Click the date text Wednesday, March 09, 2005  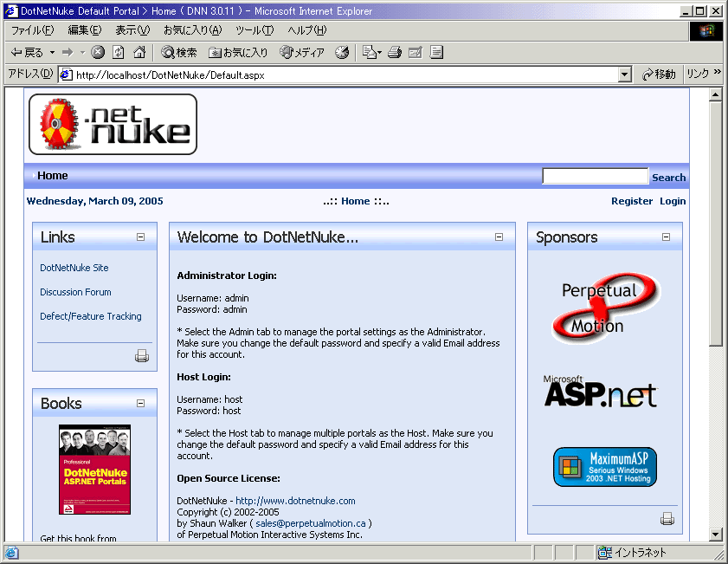(x=94, y=201)
